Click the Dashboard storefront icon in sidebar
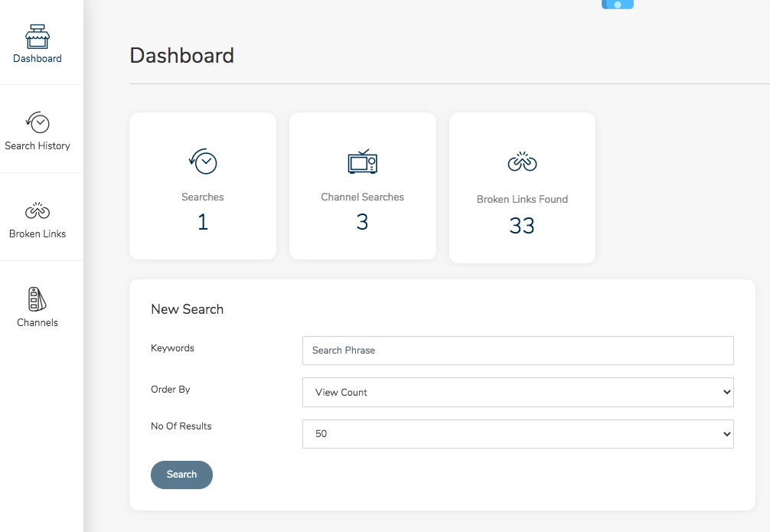 coord(38,36)
